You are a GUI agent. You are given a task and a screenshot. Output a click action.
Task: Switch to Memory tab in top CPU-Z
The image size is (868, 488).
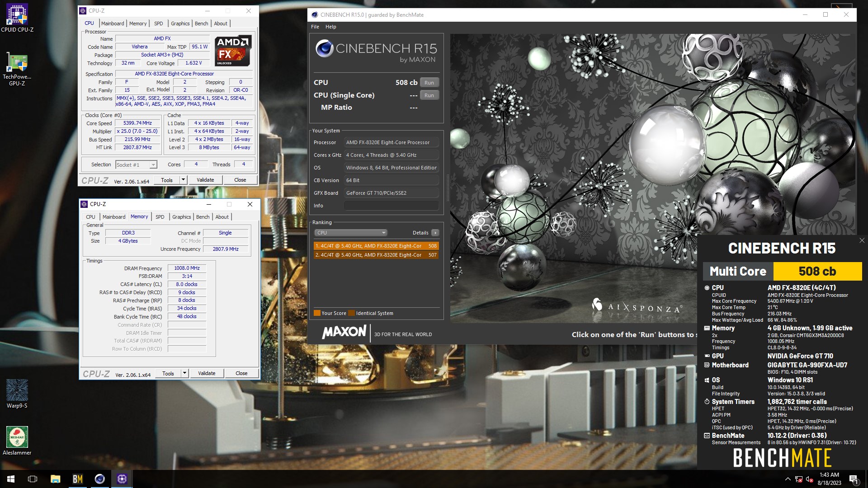click(138, 23)
